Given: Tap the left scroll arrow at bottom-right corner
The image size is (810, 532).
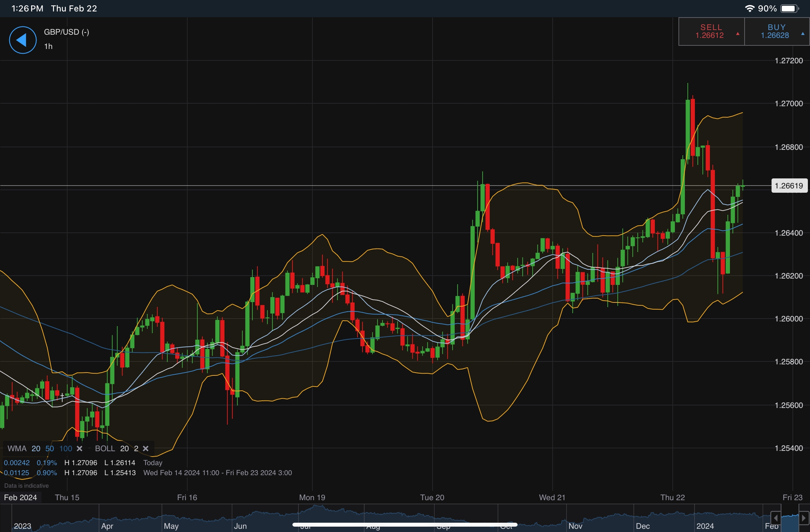Looking at the screenshot, I should pyautogui.click(x=776, y=518).
